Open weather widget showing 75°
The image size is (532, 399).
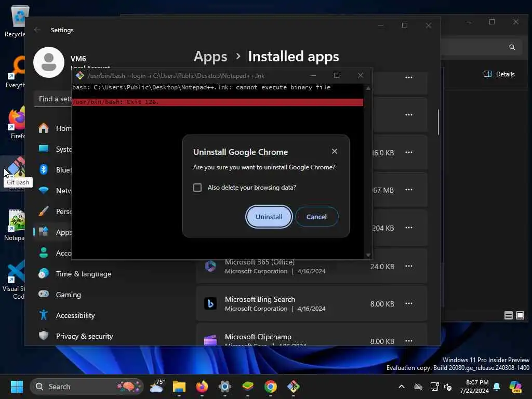pyautogui.click(x=156, y=387)
